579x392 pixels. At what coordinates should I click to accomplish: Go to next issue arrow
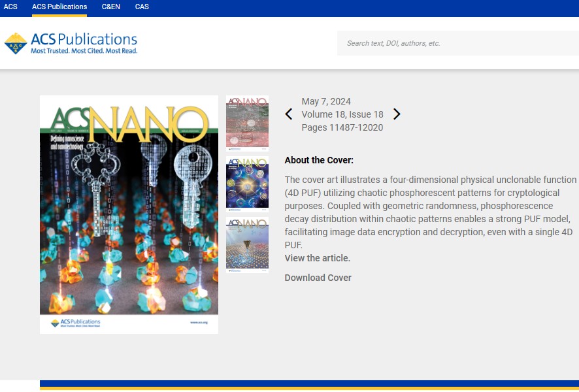pyautogui.click(x=397, y=114)
